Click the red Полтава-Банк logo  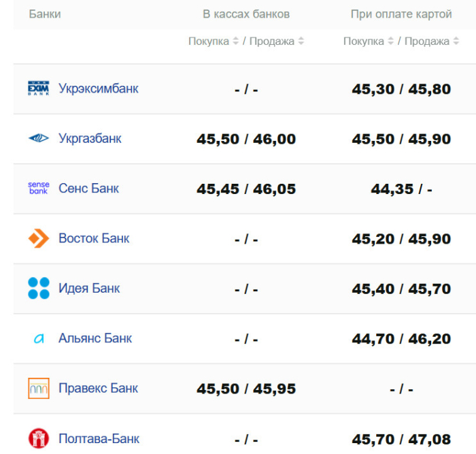coord(38,438)
